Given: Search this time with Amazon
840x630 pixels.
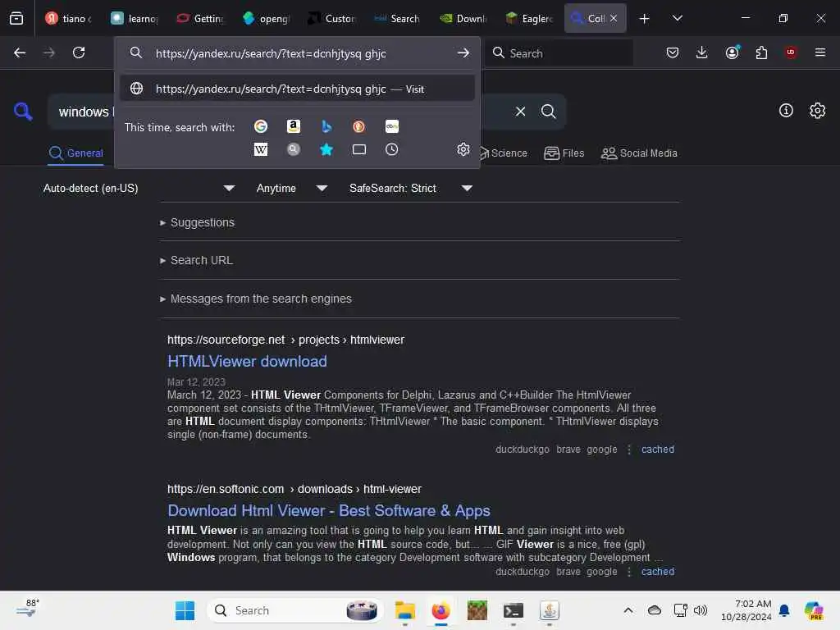Looking at the screenshot, I should click(293, 126).
